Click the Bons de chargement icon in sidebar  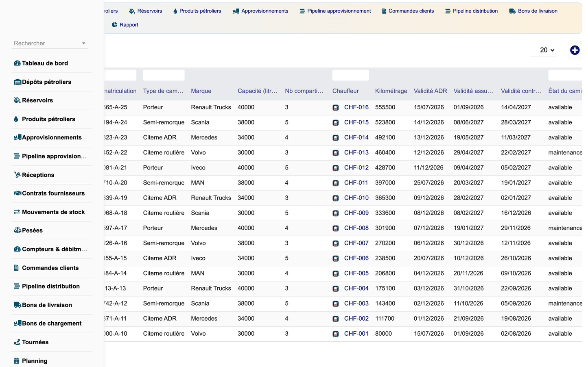tap(17, 323)
